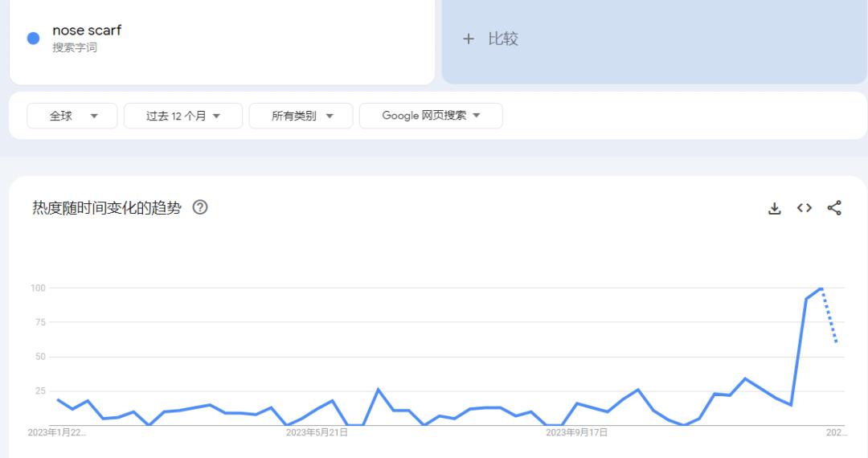The image size is (868, 458).
Task: Click the 100 y-axis value
Action: [x=39, y=288]
